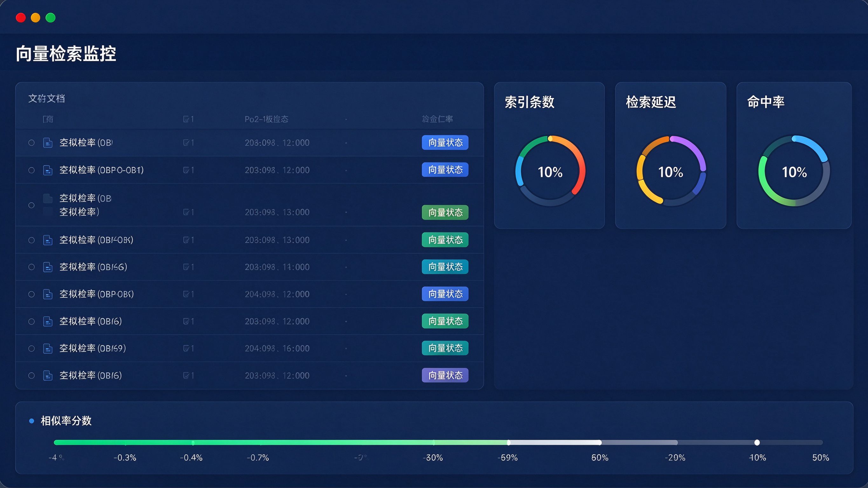
Task: Click the edit icon in the (OBI66) row
Action: (x=186, y=267)
